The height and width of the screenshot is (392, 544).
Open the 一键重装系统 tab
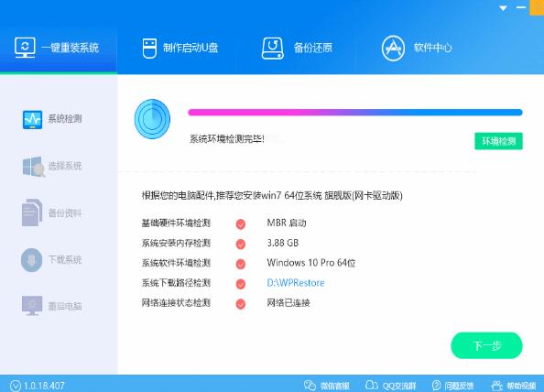59,48
